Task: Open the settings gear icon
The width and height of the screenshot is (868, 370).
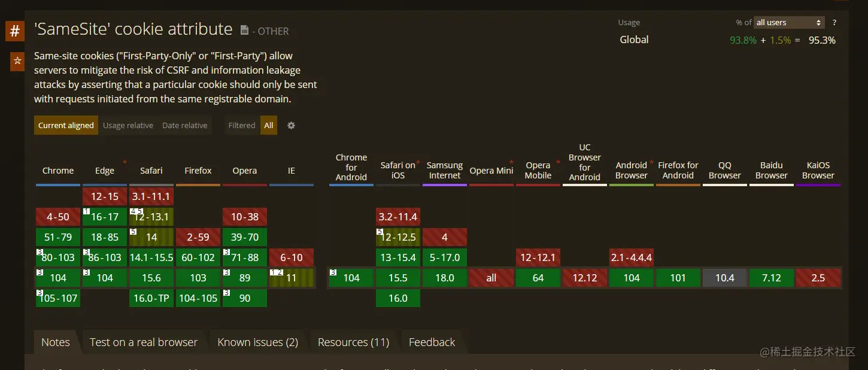Action: [x=291, y=125]
